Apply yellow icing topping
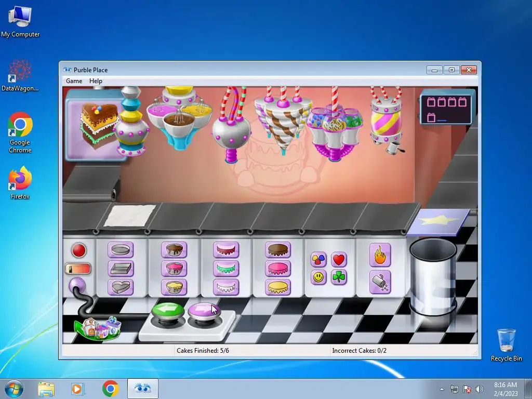The width and height of the screenshot is (532, 399). click(x=278, y=287)
